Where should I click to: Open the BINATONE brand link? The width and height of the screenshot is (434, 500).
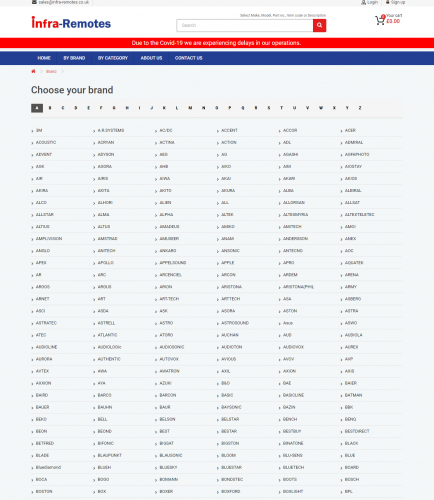[293, 443]
